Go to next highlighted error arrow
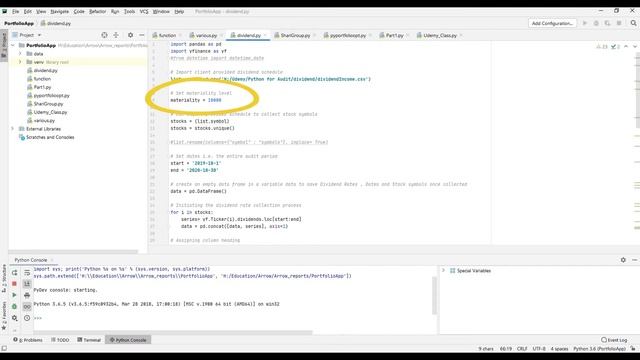 pyautogui.click(x=635, y=47)
